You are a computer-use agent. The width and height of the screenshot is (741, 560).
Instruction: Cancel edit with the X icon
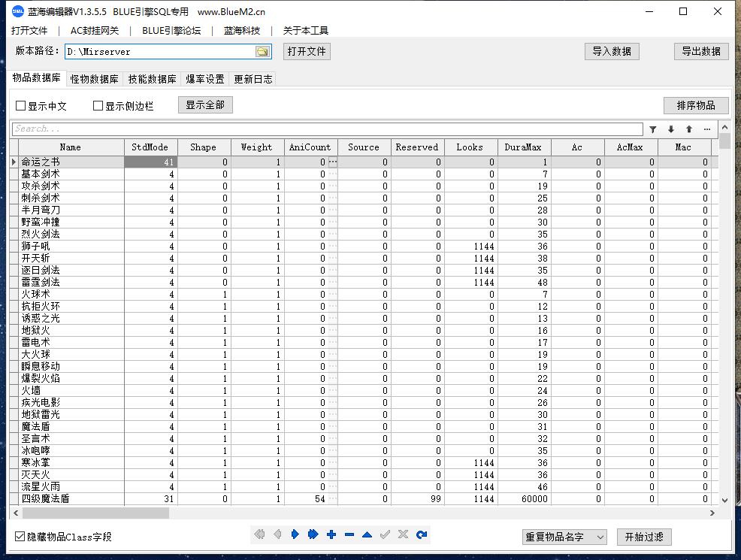[x=403, y=534]
